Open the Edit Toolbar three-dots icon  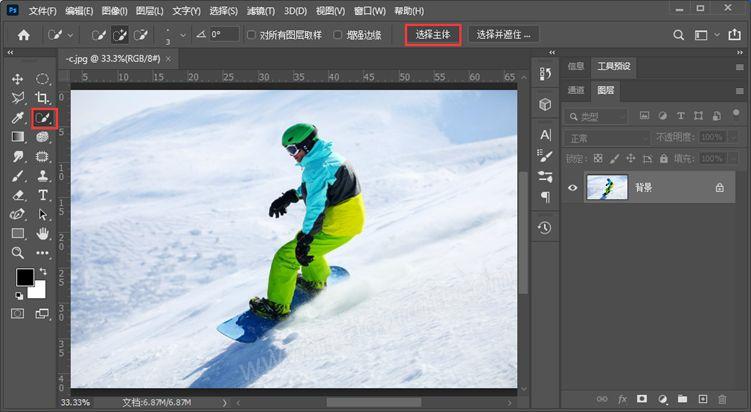43,253
